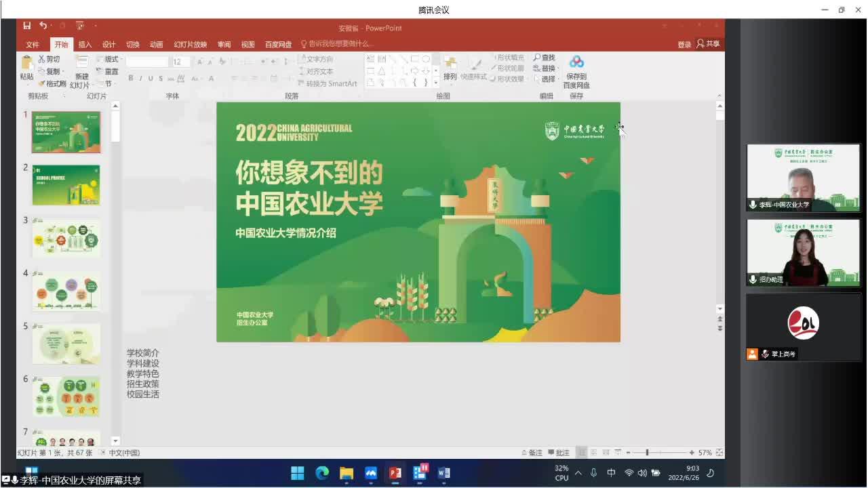Click language indicator 中文(中国) in status bar
868x488 pixels.
(124, 453)
